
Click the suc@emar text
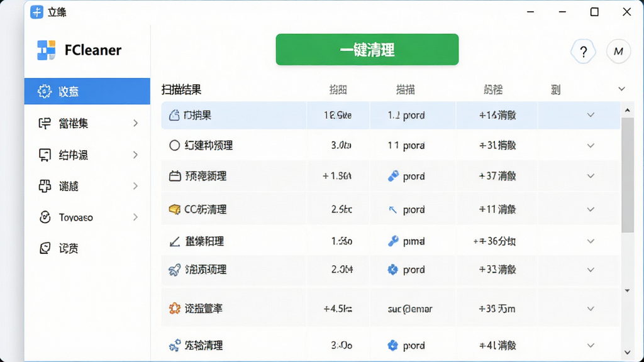(409, 309)
